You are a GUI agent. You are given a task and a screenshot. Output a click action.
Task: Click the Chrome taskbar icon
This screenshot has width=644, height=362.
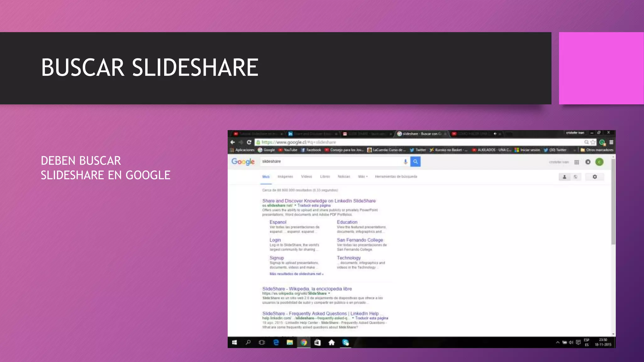click(x=304, y=343)
